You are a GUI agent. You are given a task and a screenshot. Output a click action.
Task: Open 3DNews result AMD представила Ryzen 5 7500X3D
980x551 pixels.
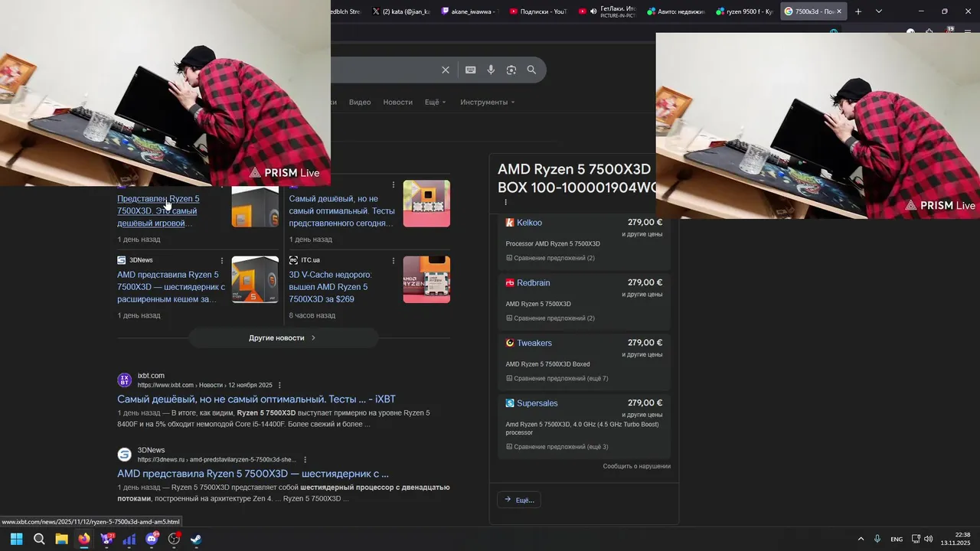(x=253, y=474)
